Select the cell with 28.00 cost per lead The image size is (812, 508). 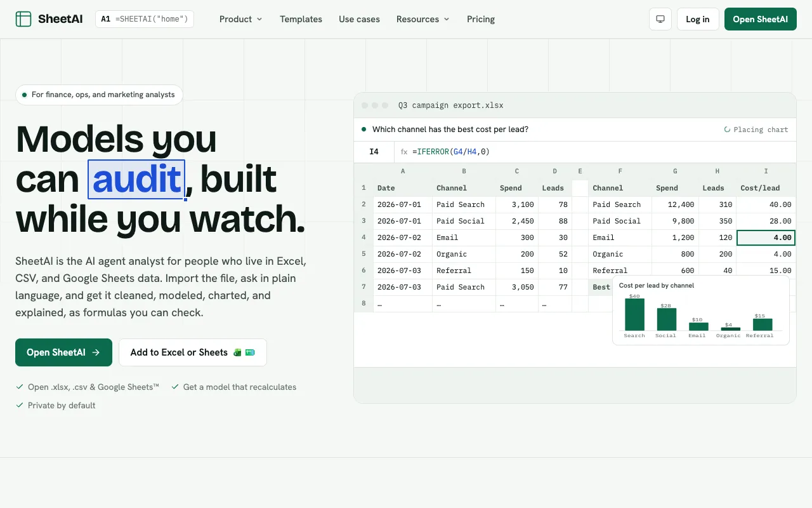pos(766,221)
